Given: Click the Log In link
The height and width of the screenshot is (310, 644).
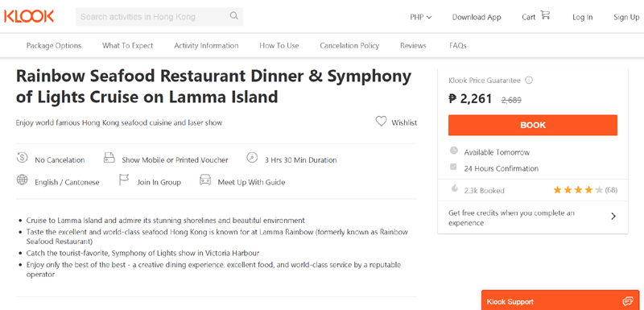Looking at the screenshot, I should coord(582,17).
